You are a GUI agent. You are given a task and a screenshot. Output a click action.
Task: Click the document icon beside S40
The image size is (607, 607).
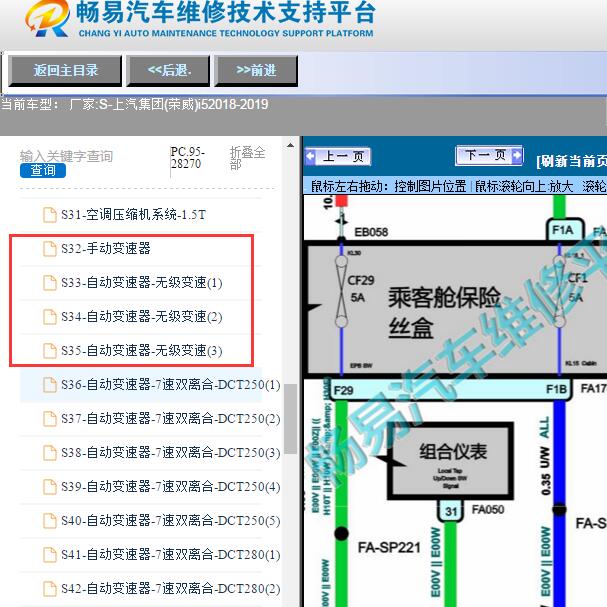(x=50, y=521)
